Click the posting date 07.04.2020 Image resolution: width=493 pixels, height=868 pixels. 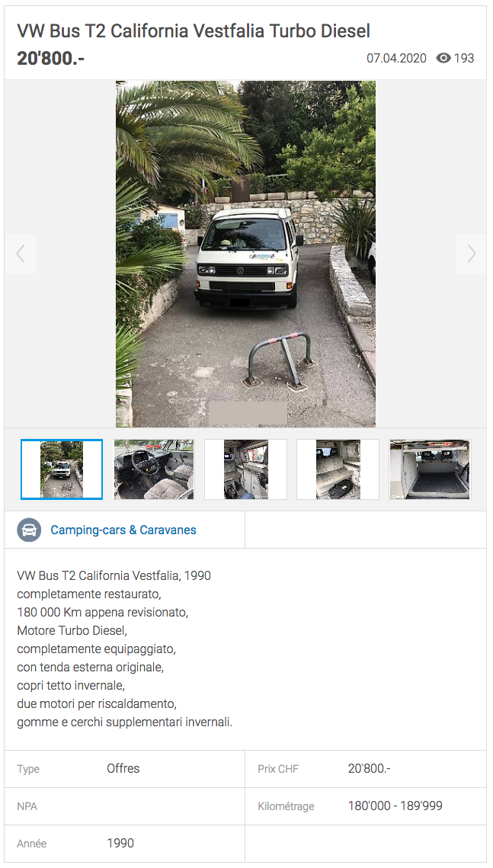(x=396, y=58)
